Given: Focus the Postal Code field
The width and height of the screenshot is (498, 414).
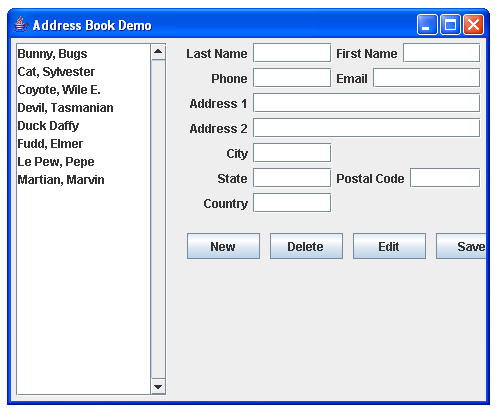Looking at the screenshot, I should [x=445, y=178].
